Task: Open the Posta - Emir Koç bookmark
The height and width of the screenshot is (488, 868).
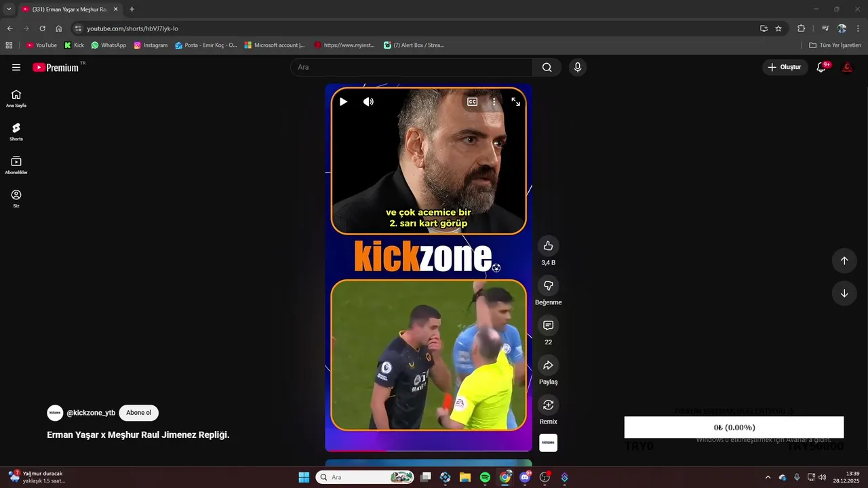Action: [205, 45]
